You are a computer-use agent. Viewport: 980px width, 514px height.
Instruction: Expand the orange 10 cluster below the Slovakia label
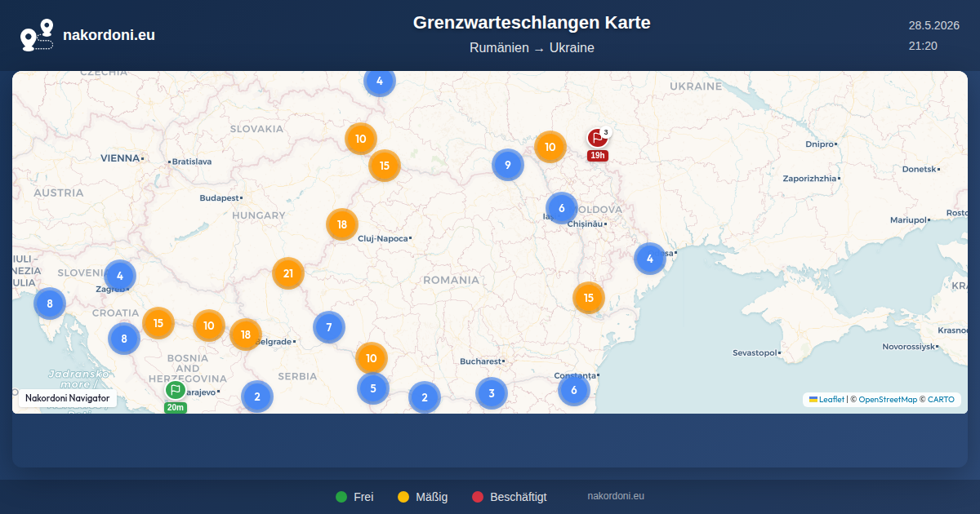pos(361,139)
